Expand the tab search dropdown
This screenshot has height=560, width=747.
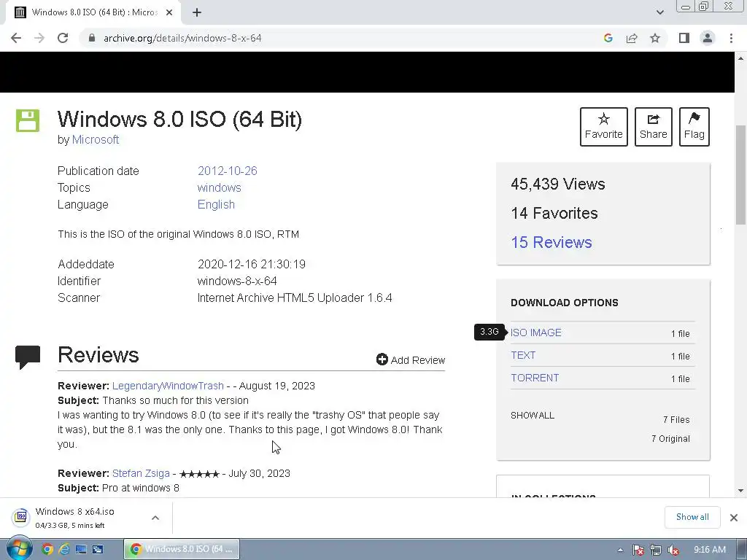[x=659, y=12]
